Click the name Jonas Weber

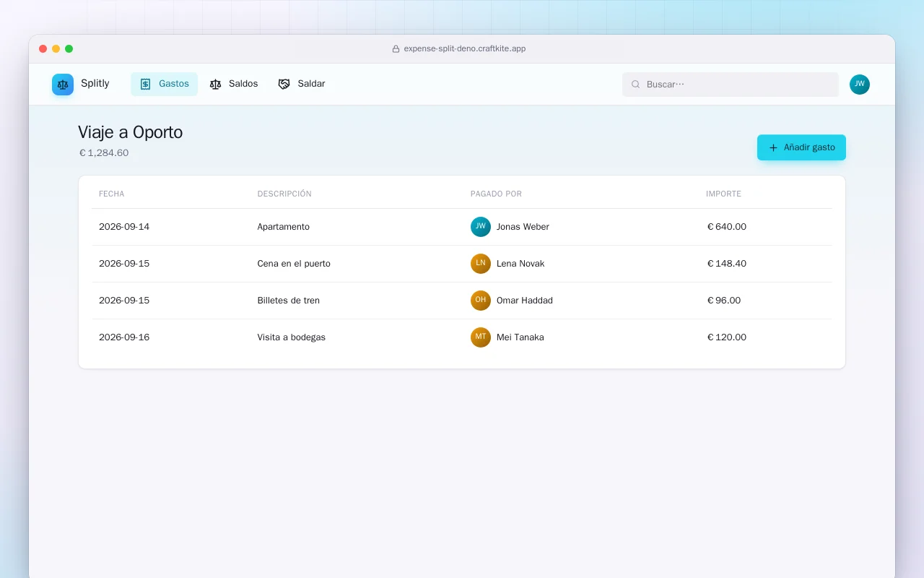coord(523,227)
